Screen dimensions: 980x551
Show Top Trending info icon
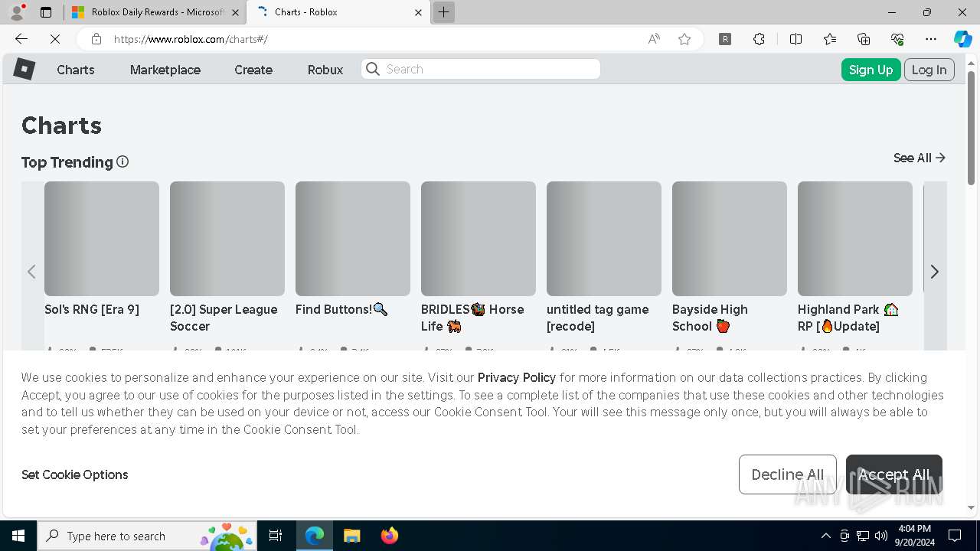pyautogui.click(x=122, y=161)
